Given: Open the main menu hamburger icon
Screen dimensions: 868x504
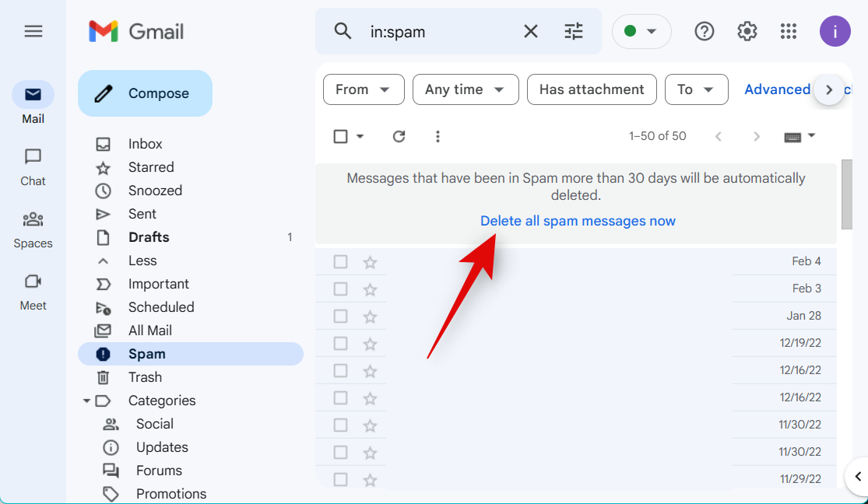Looking at the screenshot, I should [x=33, y=32].
